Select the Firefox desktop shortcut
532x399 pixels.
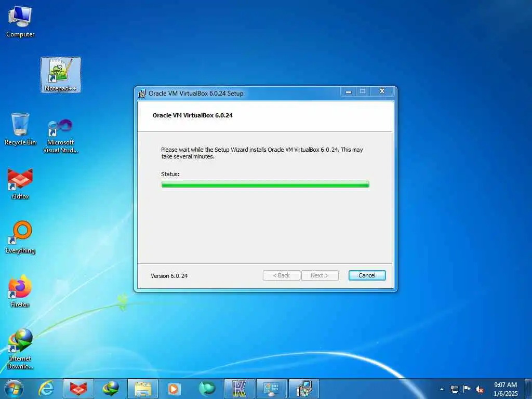(x=20, y=291)
